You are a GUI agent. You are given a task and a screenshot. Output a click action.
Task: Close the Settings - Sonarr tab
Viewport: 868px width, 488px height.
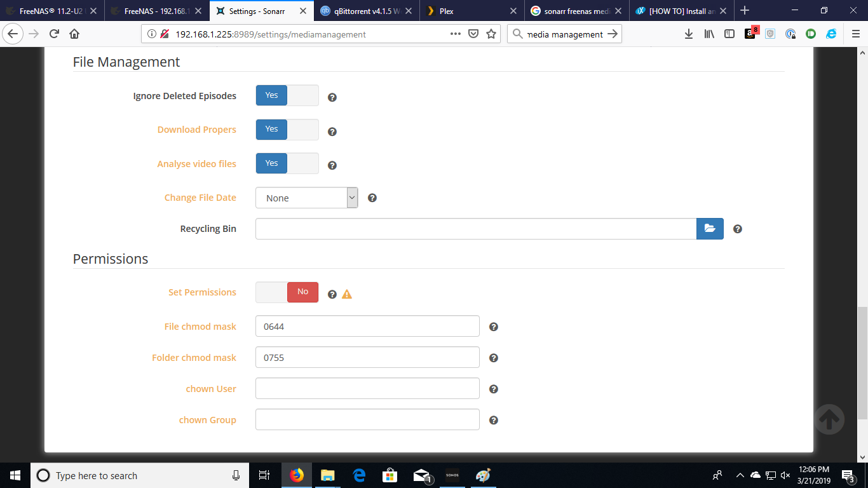303,11
